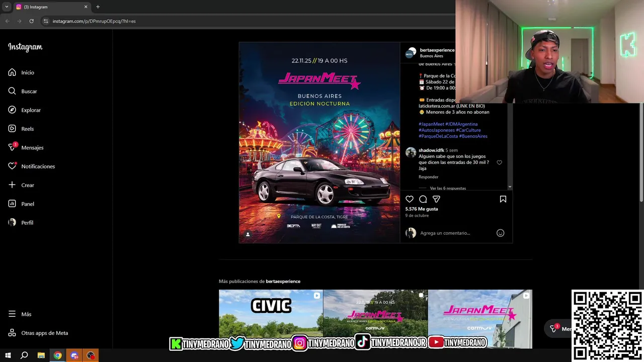Open Mensajes in the left sidebar
Image resolution: width=644 pixels, height=362 pixels.
point(26,147)
